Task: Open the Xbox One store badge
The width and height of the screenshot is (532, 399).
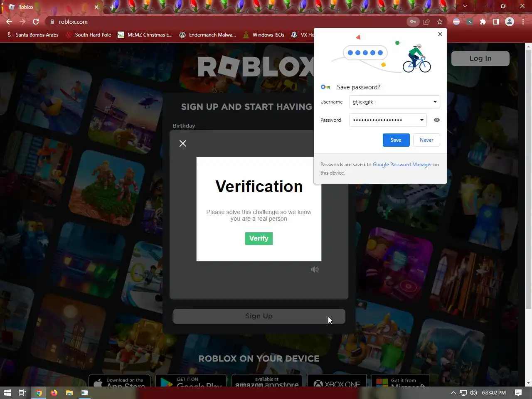Action: (x=337, y=381)
